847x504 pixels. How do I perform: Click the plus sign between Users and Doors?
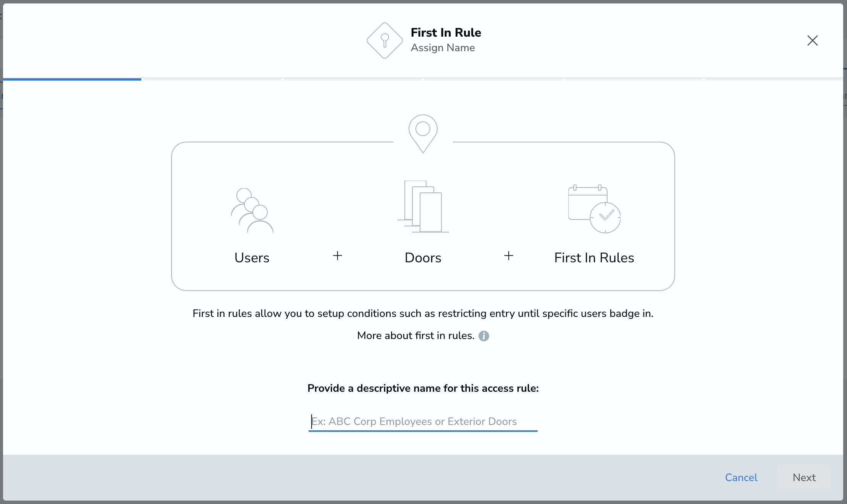(x=338, y=256)
